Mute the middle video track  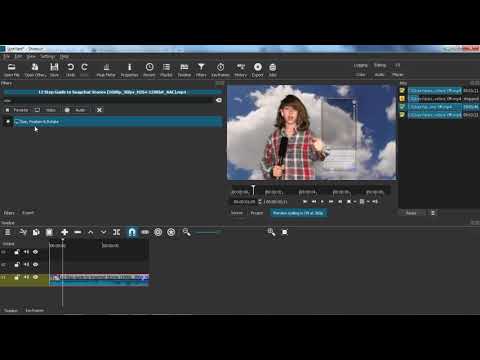[x=26, y=265]
